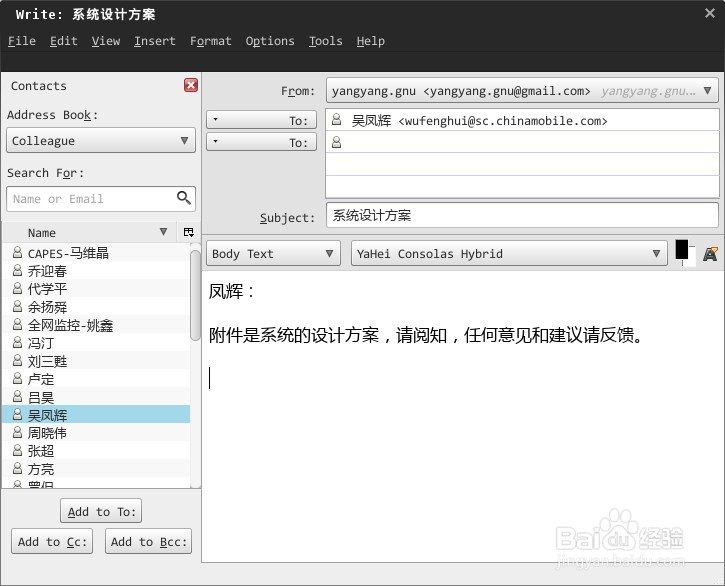Click the person icon of CAPES-马维晶
The height and width of the screenshot is (586, 725).
coord(18,253)
